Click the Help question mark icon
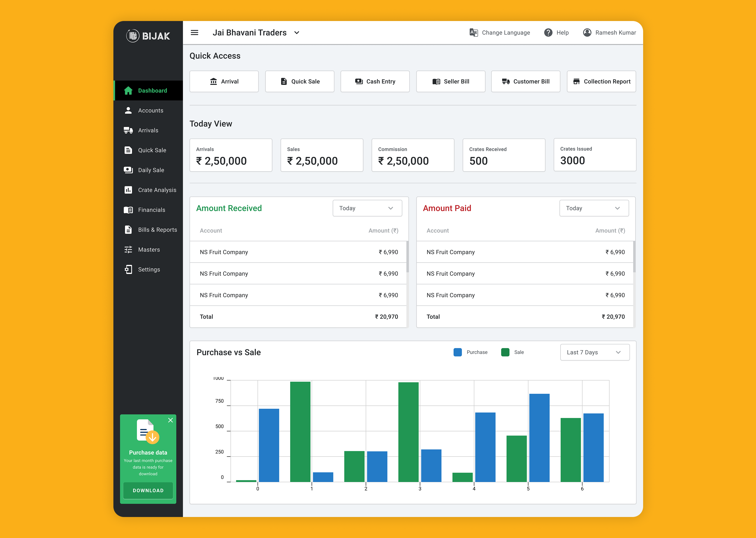The image size is (756, 538). click(x=548, y=33)
